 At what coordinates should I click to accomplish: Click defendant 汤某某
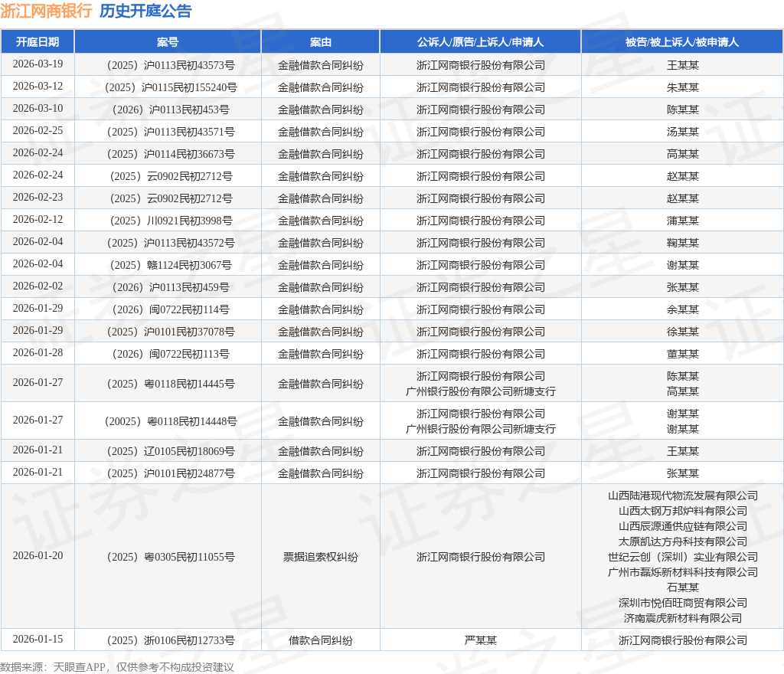682,132
